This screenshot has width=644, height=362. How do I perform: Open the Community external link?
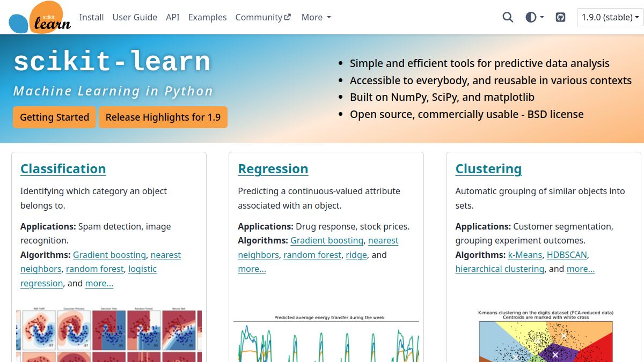coord(263,17)
